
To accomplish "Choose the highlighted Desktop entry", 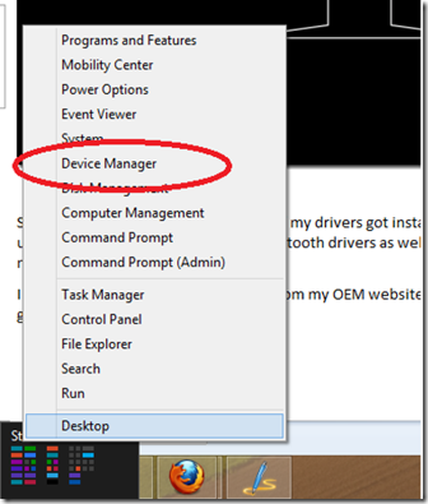I will [85, 426].
